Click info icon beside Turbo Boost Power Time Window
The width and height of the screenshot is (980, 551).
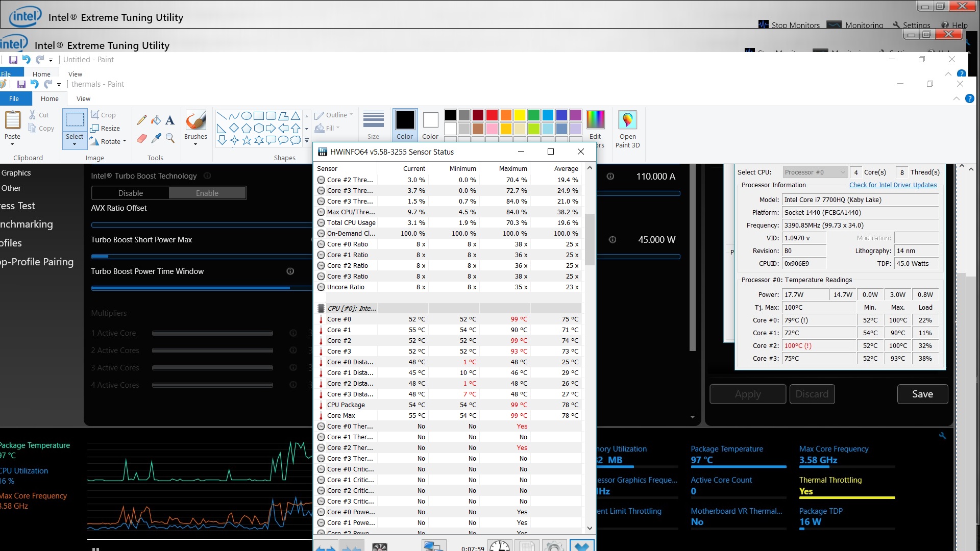tap(290, 271)
